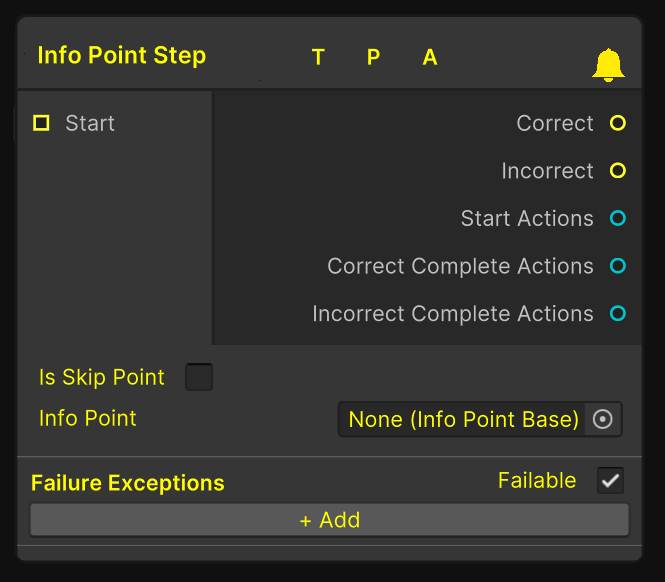Image resolution: width=665 pixels, height=582 pixels.
Task: Click the yellow notification bell icon
Action: (x=608, y=65)
